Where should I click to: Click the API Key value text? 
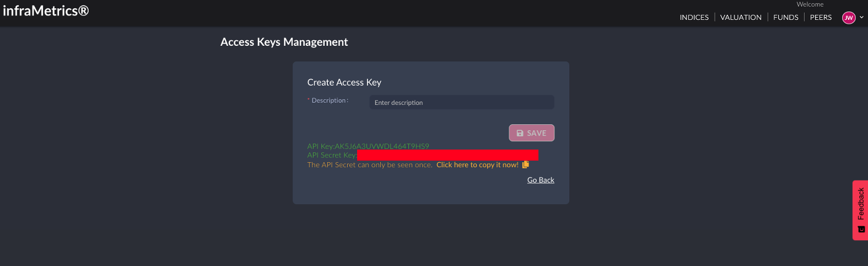pos(382,146)
